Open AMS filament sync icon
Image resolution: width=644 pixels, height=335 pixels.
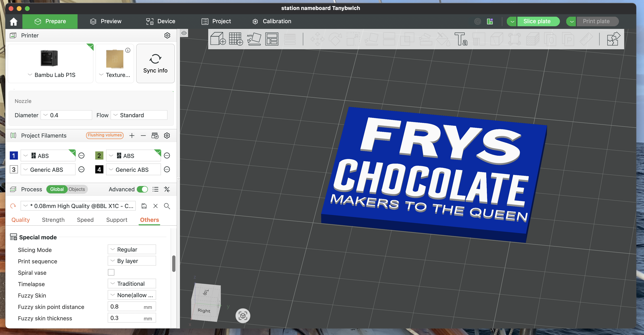click(x=155, y=136)
